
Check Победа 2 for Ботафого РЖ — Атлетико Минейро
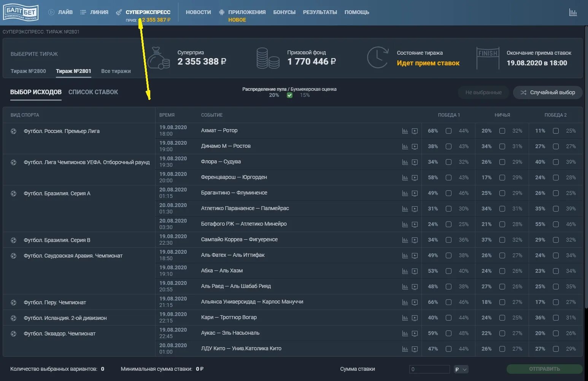point(556,224)
